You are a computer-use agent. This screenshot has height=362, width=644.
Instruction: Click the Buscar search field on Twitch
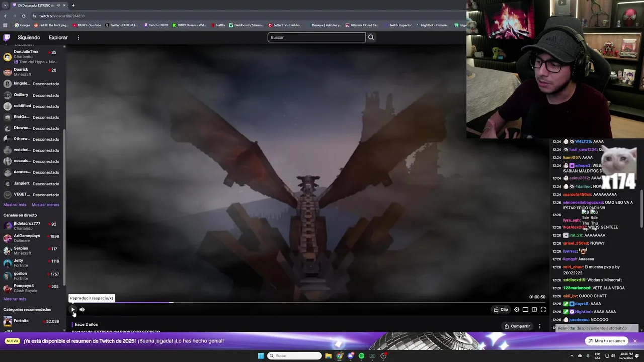(x=316, y=37)
